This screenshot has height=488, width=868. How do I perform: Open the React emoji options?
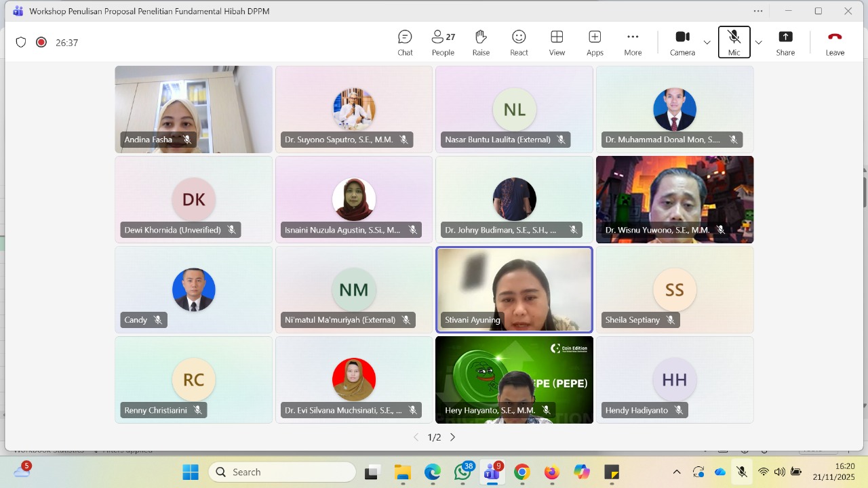[x=519, y=42]
